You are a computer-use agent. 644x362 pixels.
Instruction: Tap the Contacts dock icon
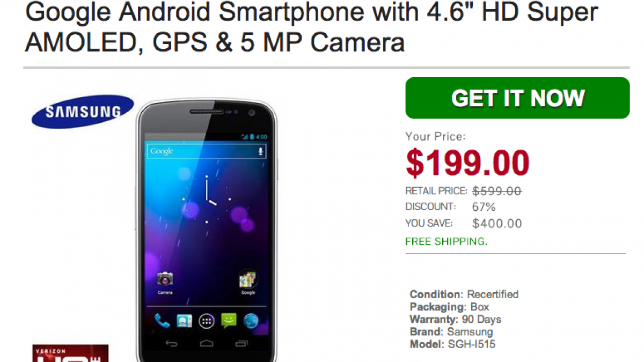[x=185, y=321]
